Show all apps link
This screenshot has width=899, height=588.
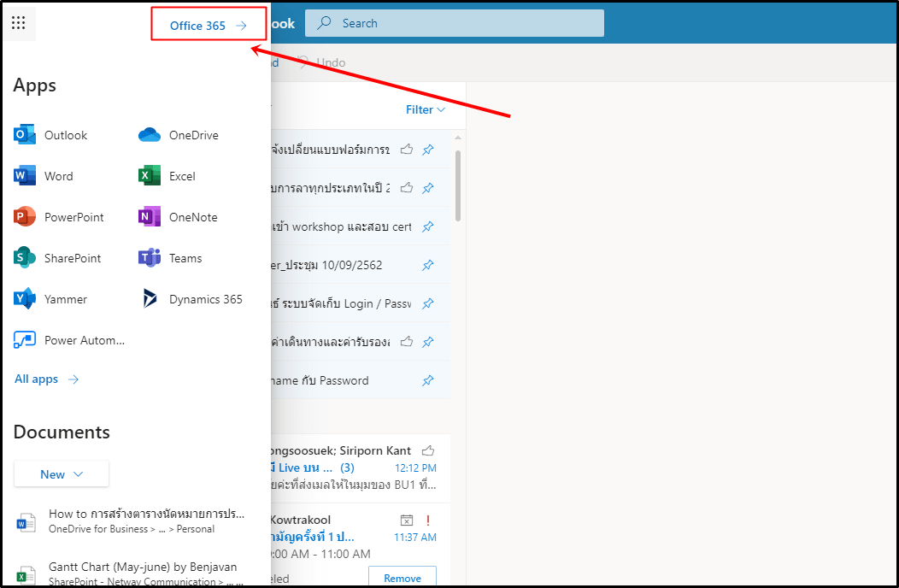[x=46, y=379]
